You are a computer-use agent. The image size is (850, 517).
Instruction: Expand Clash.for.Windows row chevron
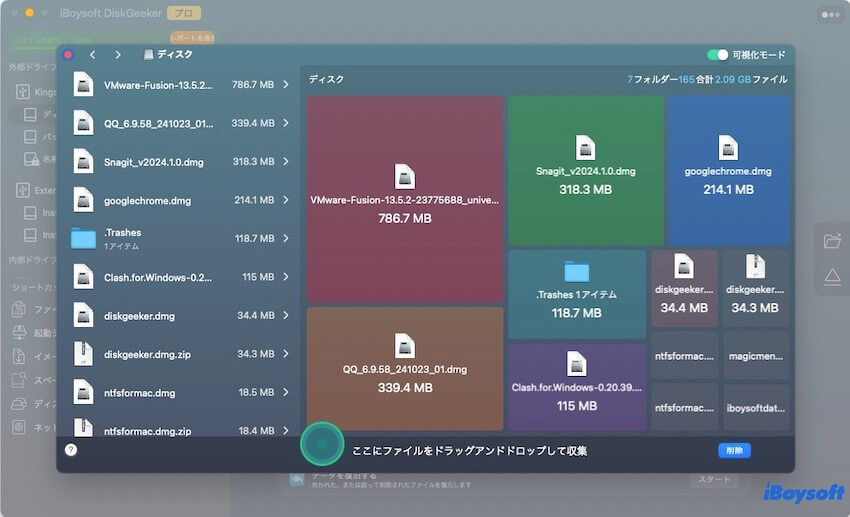[286, 277]
